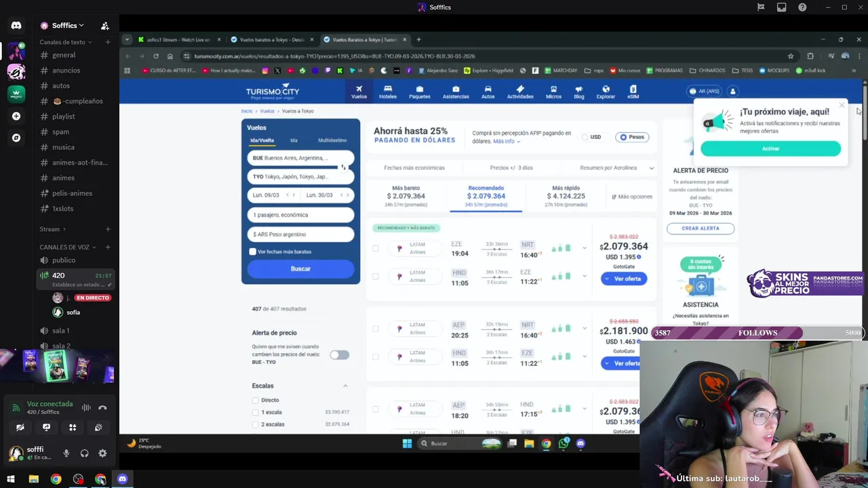Image resolution: width=868 pixels, height=488 pixels.
Task: Check the 2 escalas filter
Action: coord(255,424)
